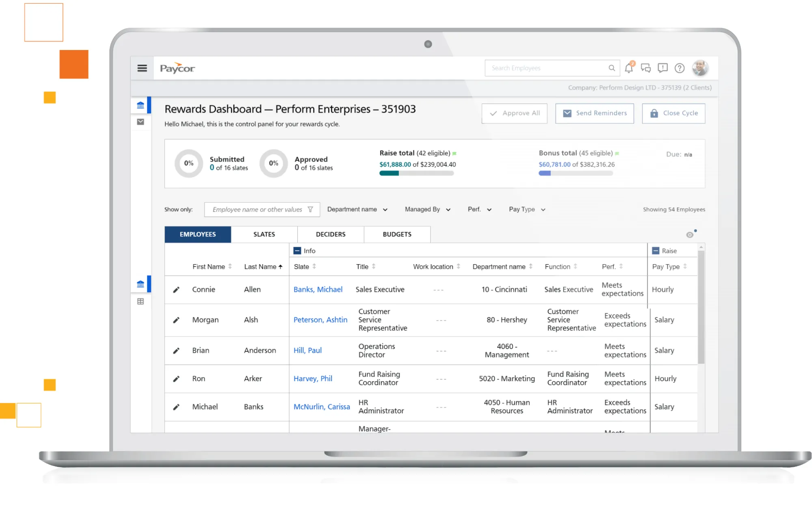Open the help question mark icon
This screenshot has height=510, width=812.
pyautogui.click(x=680, y=68)
